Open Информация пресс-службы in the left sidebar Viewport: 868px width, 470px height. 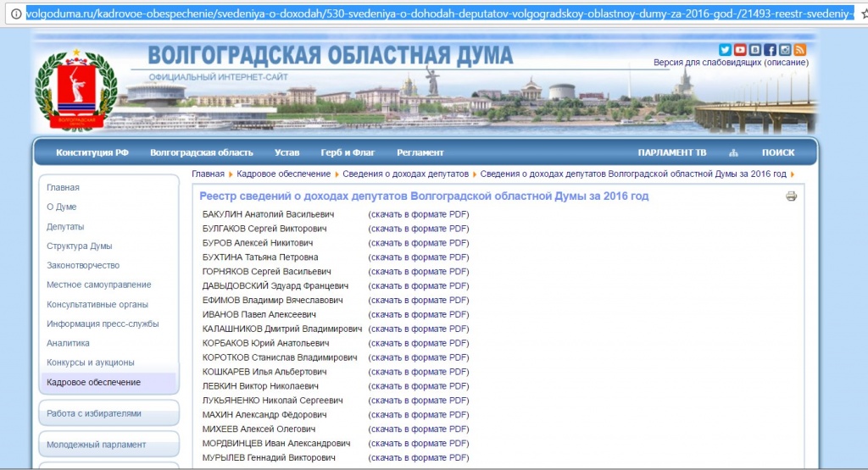pyautogui.click(x=103, y=323)
